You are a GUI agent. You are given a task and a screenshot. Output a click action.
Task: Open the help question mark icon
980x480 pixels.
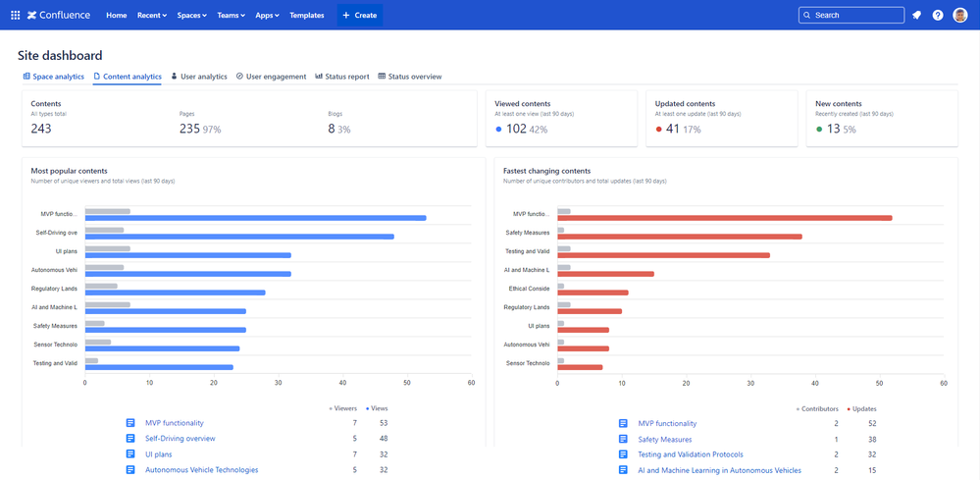click(x=938, y=16)
